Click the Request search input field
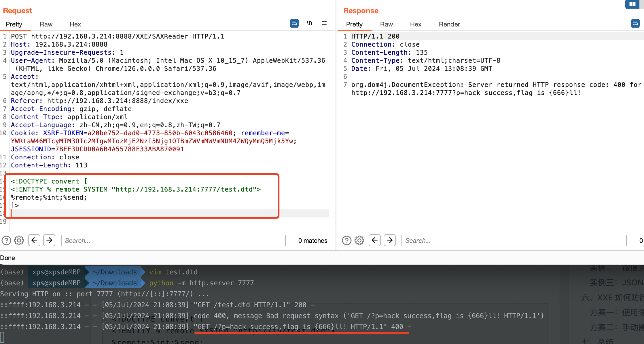Screen dimensions: 644x344 pyautogui.click(x=173, y=240)
